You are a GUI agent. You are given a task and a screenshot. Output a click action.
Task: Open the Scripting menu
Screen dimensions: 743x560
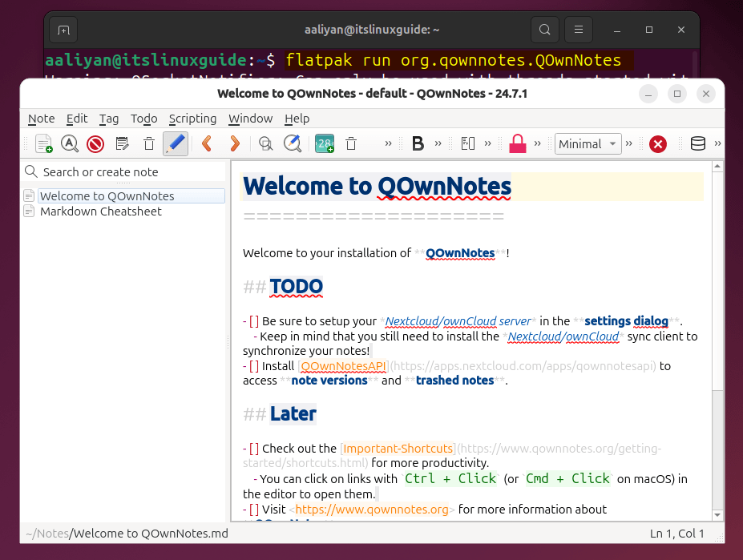pos(192,119)
